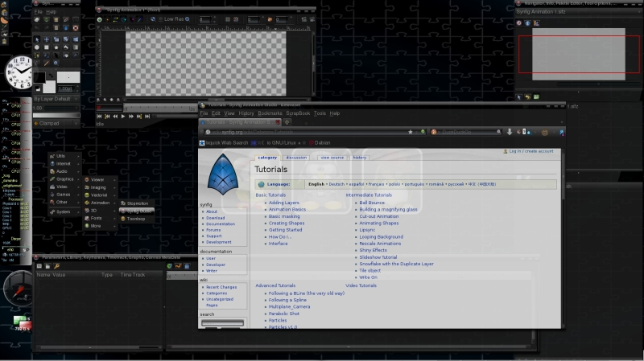Select the Transform arrow tool in toolbox

click(36, 39)
